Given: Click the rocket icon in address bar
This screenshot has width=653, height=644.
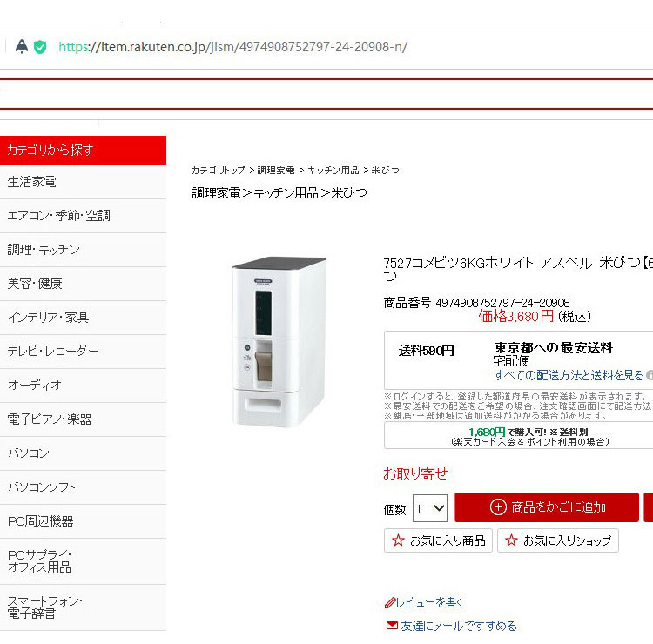Looking at the screenshot, I should (x=22, y=46).
